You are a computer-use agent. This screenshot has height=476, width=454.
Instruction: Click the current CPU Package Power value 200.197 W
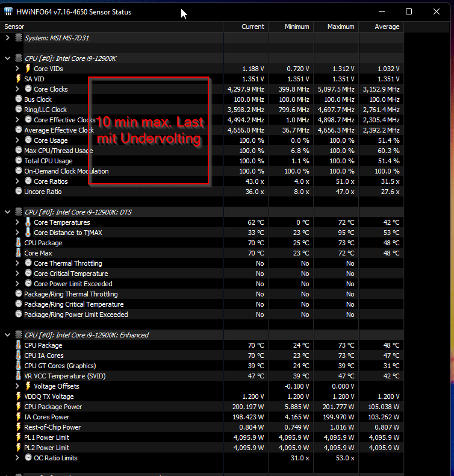pyautogui.click(x=248, y=407)
